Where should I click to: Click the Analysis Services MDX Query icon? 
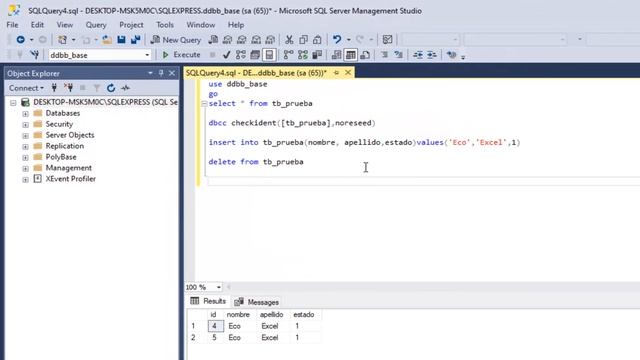227,40
